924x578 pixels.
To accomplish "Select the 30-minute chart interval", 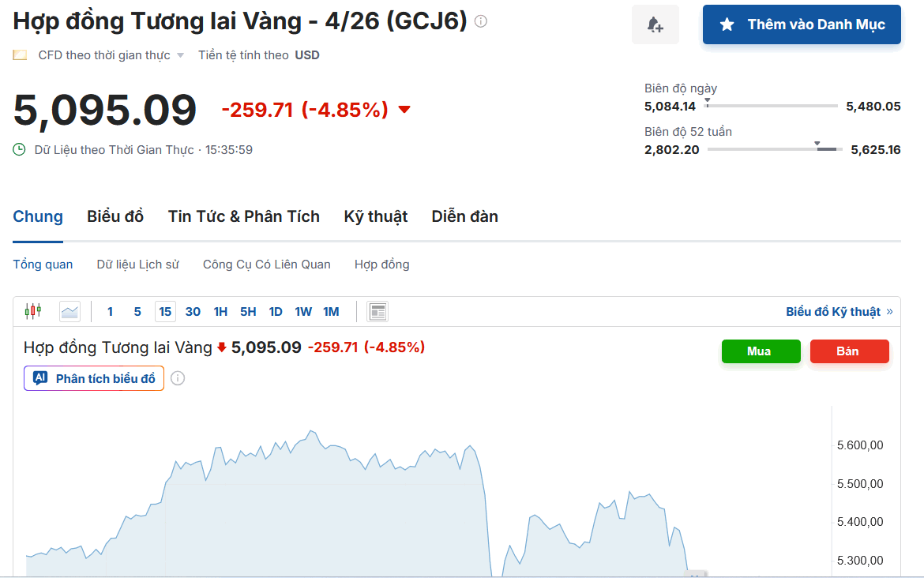I will pos(193,311).
